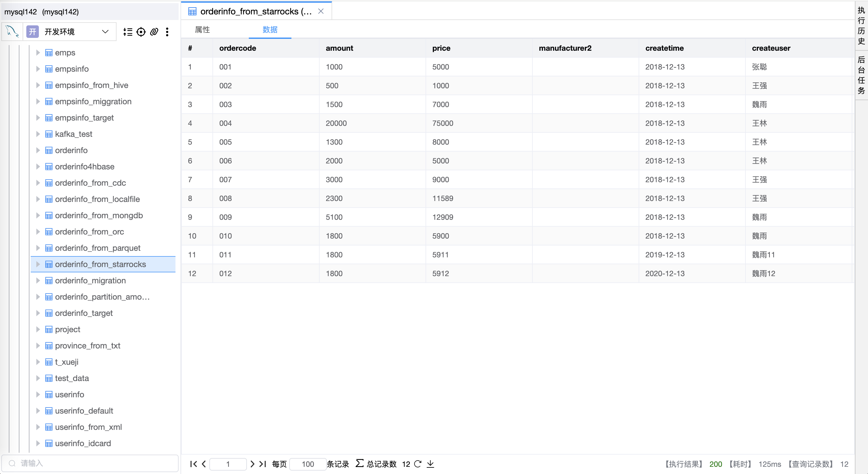Expand the orderinfo_from_starrocks tree node

click(38, 264)
